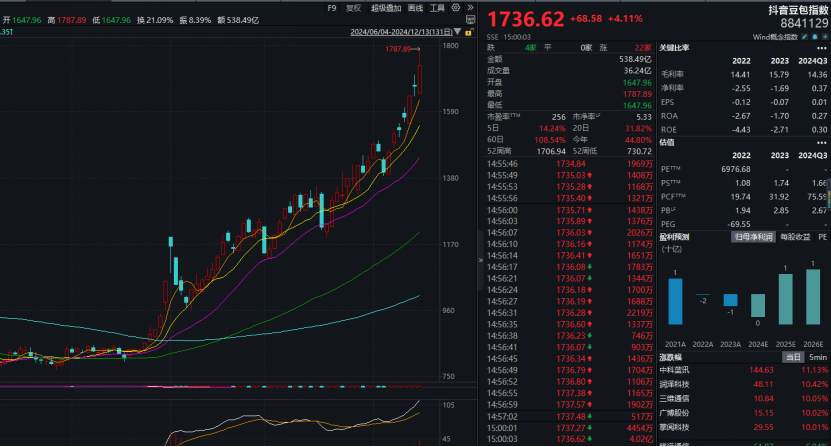Toggle 归母净利润 view in 盈利预测

click(x=754, y=237)
